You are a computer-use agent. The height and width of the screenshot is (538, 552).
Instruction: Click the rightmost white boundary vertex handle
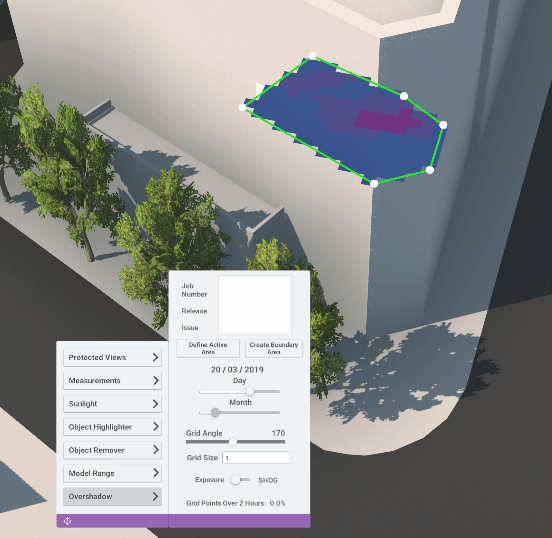pos(443,125)
